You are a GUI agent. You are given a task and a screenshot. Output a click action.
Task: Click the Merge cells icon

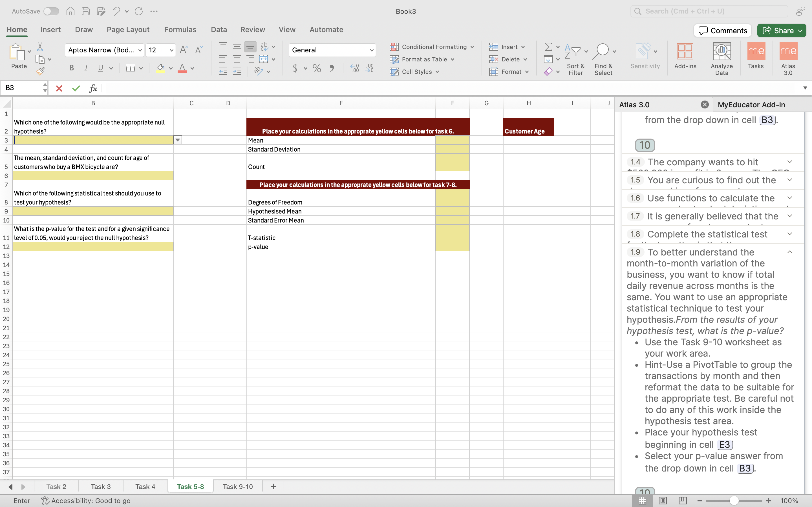click(264, 59)
